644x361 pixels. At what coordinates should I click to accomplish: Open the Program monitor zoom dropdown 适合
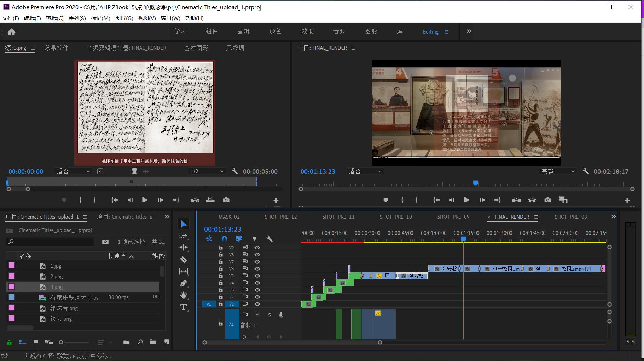click(365, 171)
